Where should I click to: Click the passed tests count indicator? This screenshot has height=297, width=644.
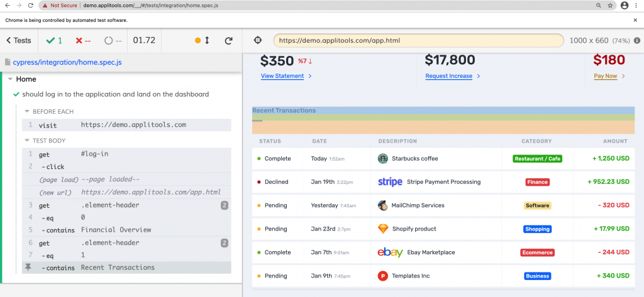pos(52,41)
